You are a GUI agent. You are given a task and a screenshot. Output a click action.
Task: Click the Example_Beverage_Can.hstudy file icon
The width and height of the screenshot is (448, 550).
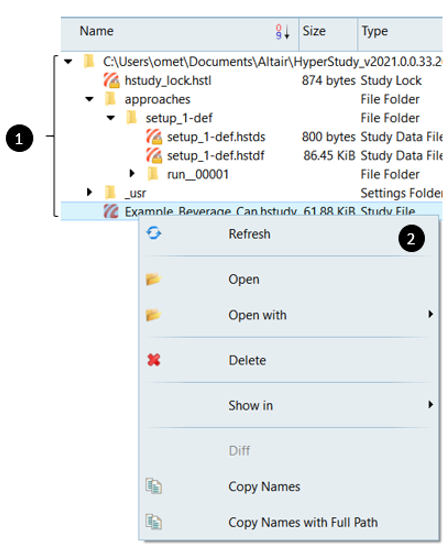tap(111, 211)
